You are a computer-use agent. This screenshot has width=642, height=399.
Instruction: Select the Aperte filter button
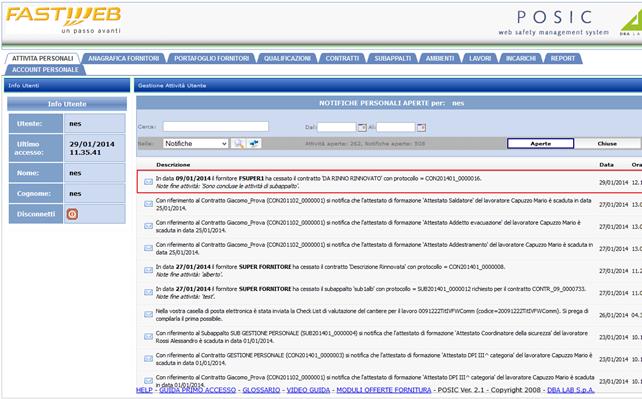[x=540, y=144]
